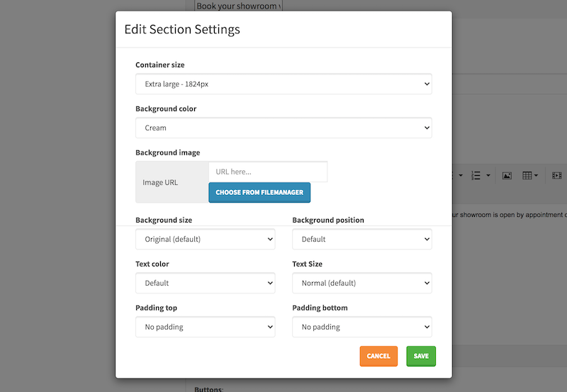This screenshot has height=392, width=567.
Task: Open the Background position dropdown
Action: click(362, 239)
